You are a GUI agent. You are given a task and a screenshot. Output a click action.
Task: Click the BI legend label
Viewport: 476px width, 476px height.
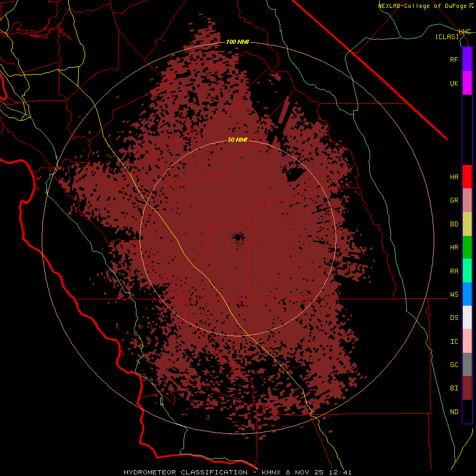(x=454, y=388)
